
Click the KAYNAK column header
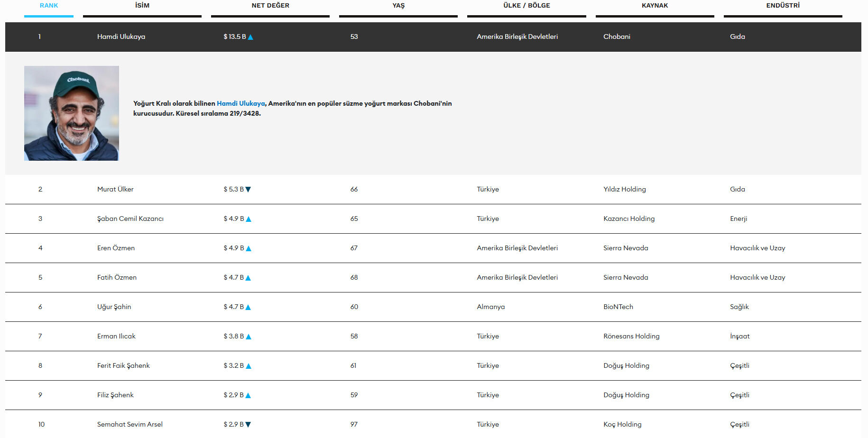coord(655,6)
